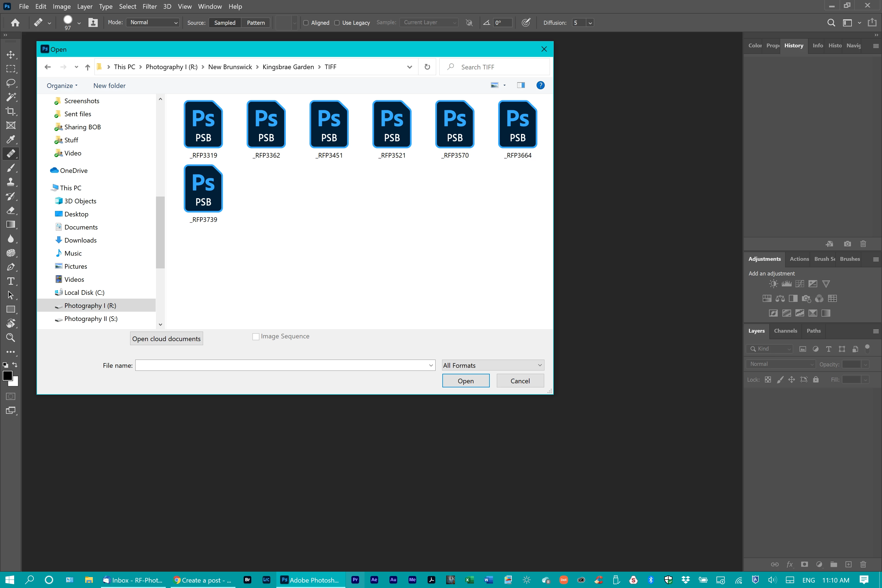The width and height of the screenshot is (882, 588).
Task: Click the Open cloud documents button
Action: 166,339
